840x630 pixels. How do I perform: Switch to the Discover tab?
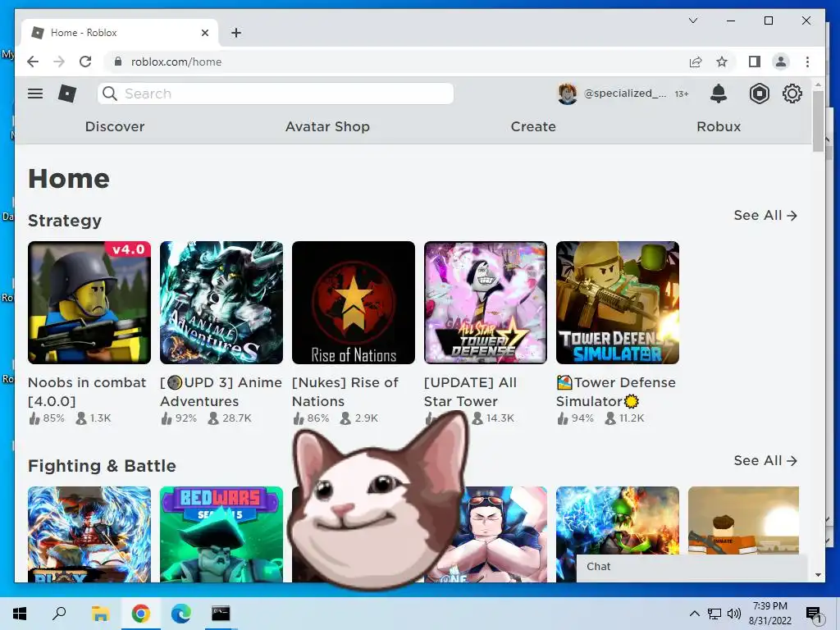pos(115,126)
